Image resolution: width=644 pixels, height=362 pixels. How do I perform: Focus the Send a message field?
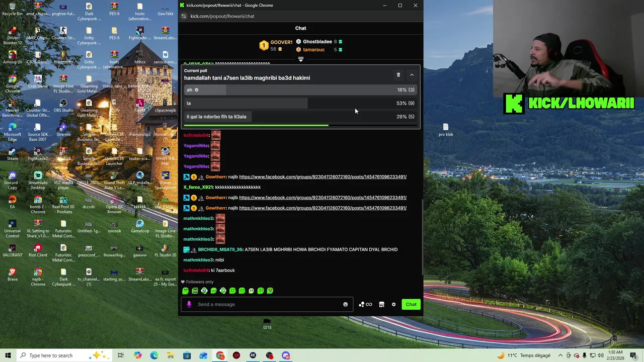tap(267, 304)
